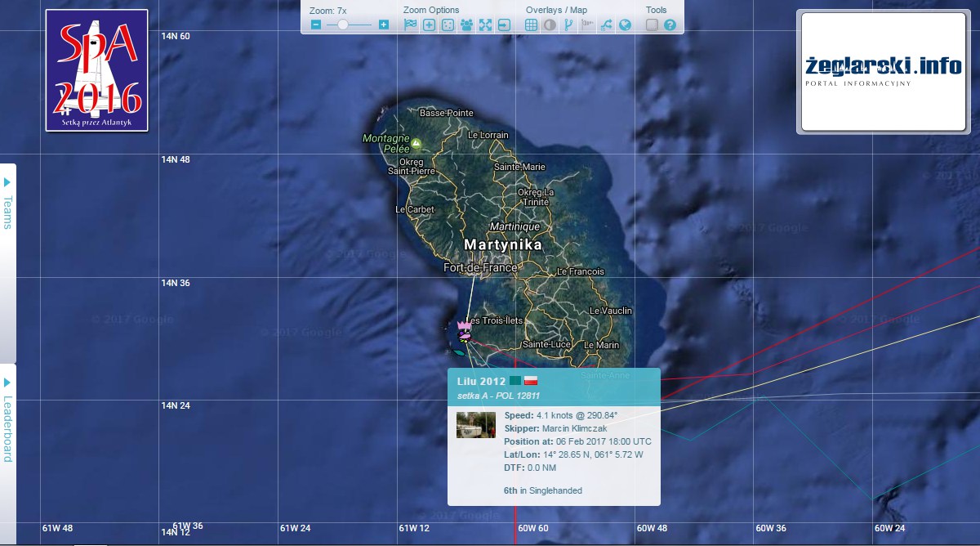Click the '60W 36' longitude grid label
The image size is (980, 546).
coord(770,528)
